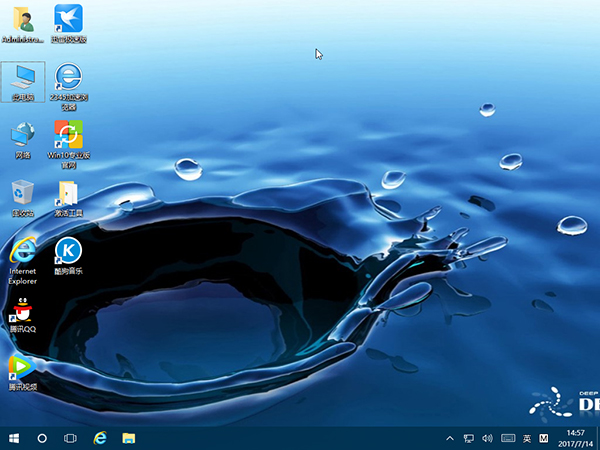Open the activation tools folder
The width and height of the screenshot is (600, 450).
68,193
